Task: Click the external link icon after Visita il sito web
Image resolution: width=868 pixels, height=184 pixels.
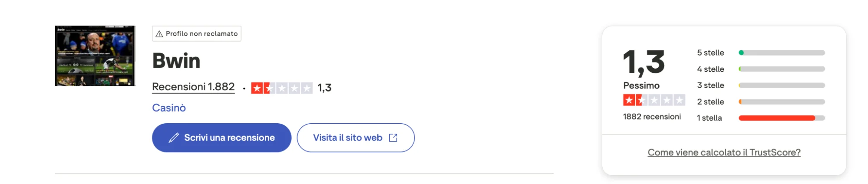Action: (x=393, y=138)
